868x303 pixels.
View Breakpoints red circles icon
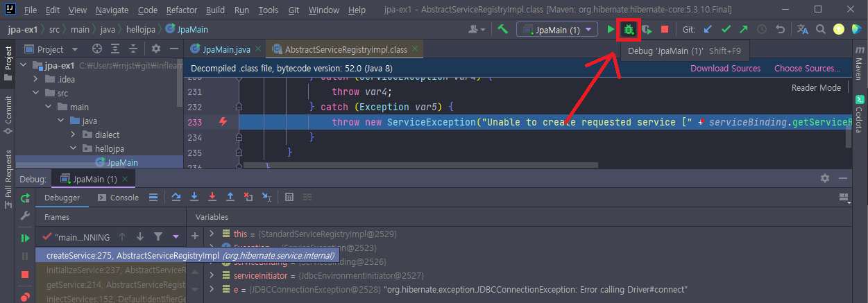pos(25,297)
